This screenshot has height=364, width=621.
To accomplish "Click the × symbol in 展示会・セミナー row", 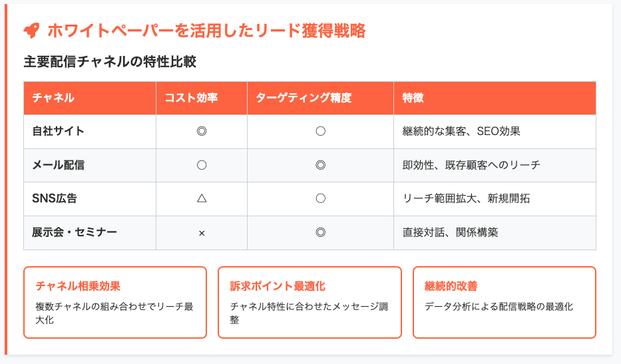I will (x=202, y=234).
